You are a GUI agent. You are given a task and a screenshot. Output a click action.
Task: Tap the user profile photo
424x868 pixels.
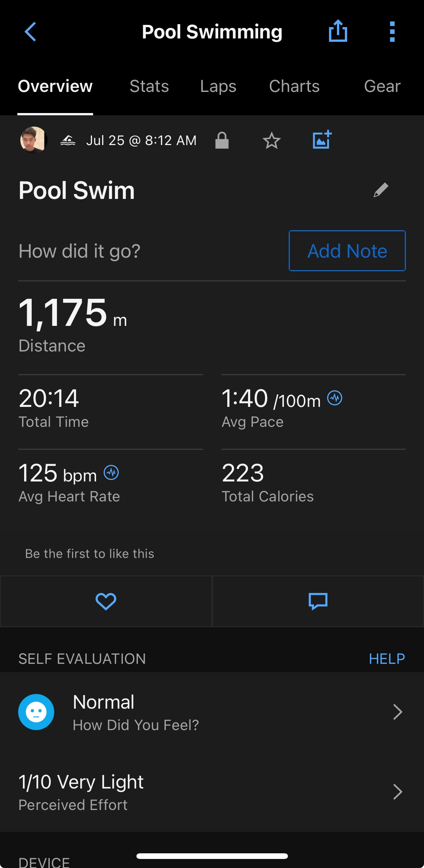tap(33, 140)
